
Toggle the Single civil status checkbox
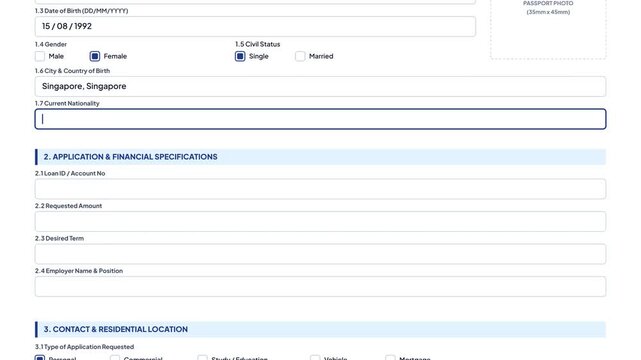pyautogui.click(x=240, y=56)
